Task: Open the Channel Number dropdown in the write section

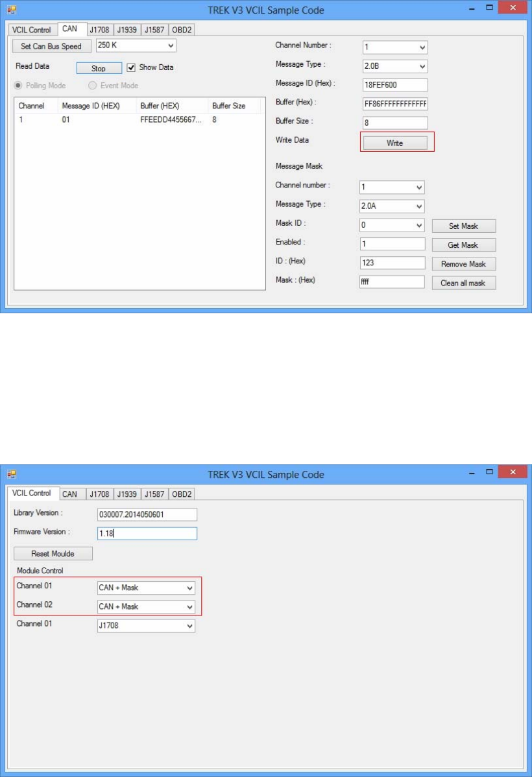Action: [395, 47]
